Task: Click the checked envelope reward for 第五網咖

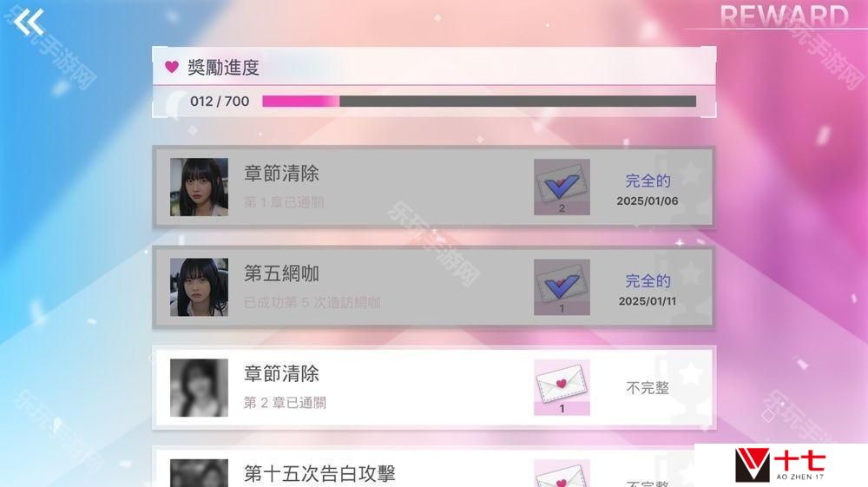Action: (562, 287)
